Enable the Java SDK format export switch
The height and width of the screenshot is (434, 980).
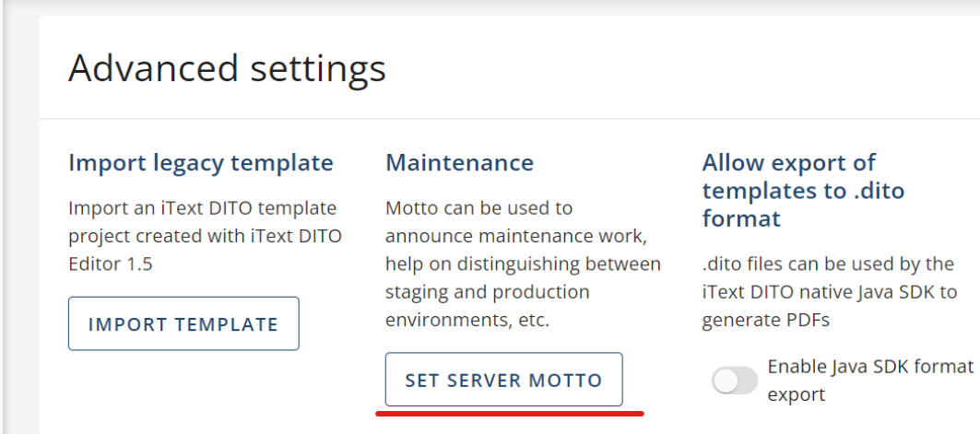click(x=735, y=380)
